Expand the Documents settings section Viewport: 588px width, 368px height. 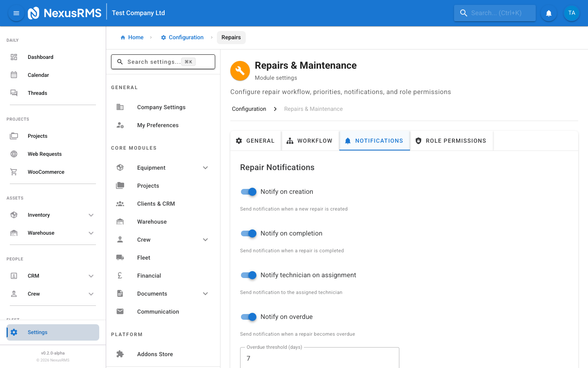pos(205,293)
